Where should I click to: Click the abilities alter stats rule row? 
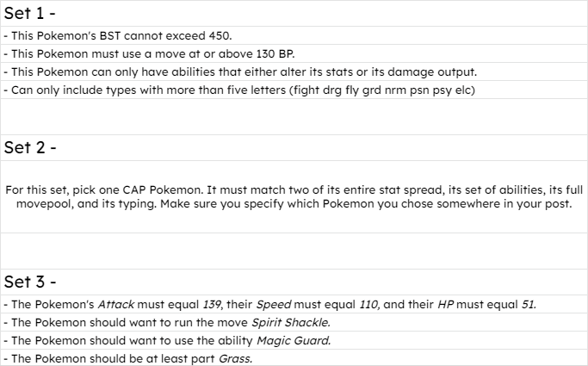[294, 71]
